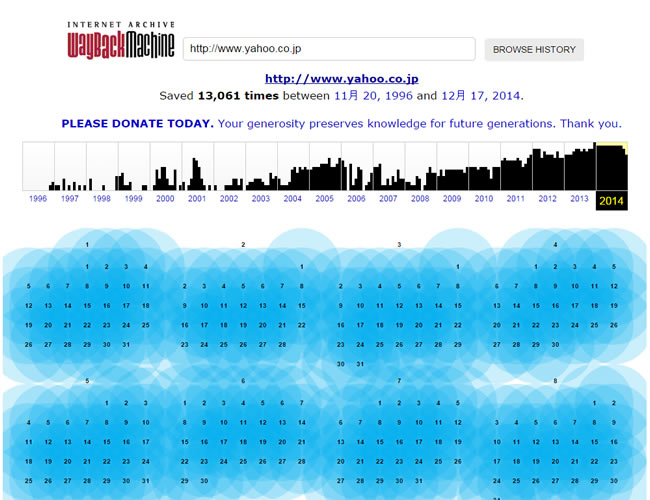Screen dimensions: 650x500
Task: Open snapshot for day 31 in month 7
Action: (x=419, y=481)
